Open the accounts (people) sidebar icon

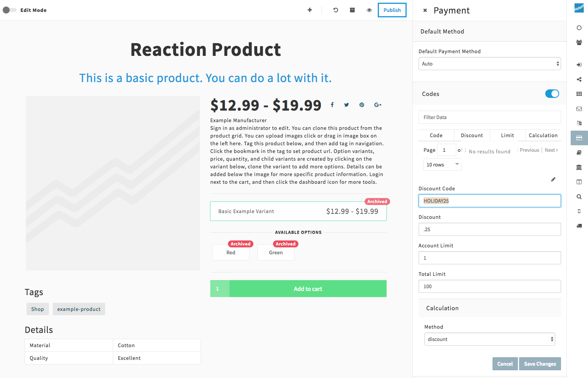click(x=579, y=42)
